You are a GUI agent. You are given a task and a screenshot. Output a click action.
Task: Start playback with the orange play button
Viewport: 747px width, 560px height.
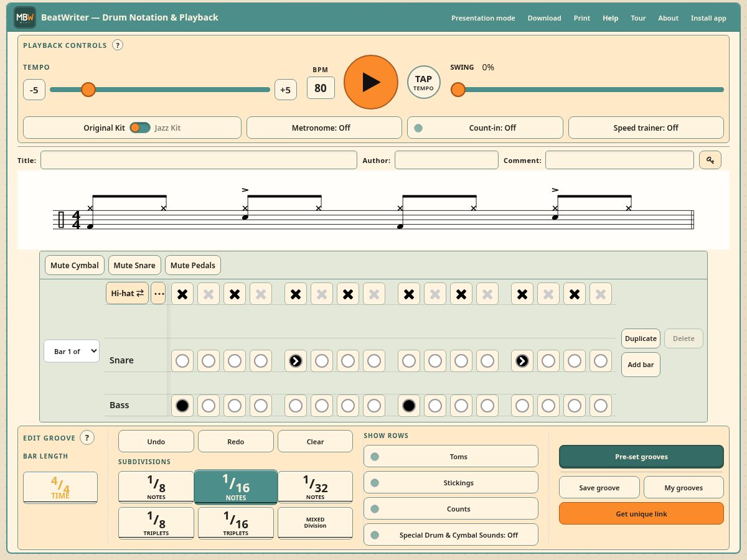click(370, 82)
